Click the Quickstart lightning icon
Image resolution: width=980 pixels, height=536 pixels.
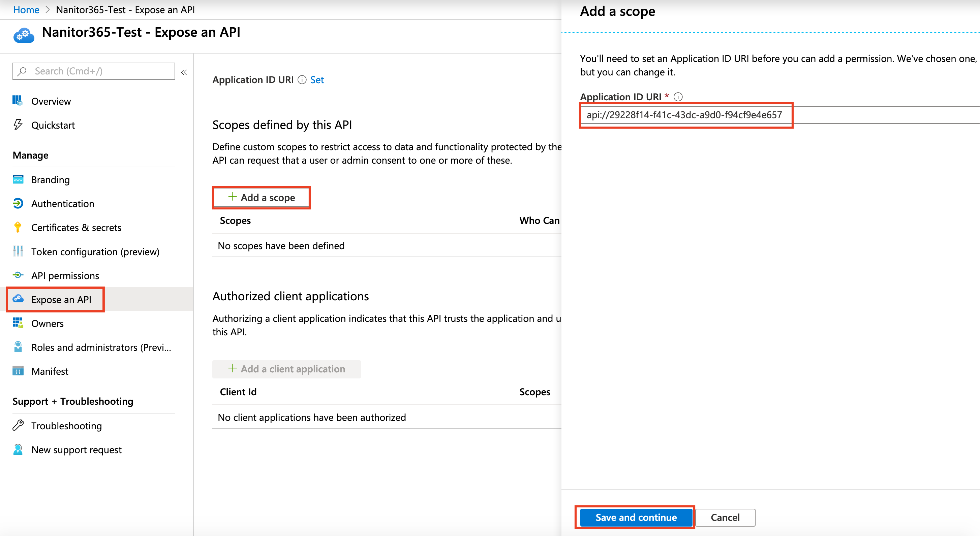click(x=18, y=125)
